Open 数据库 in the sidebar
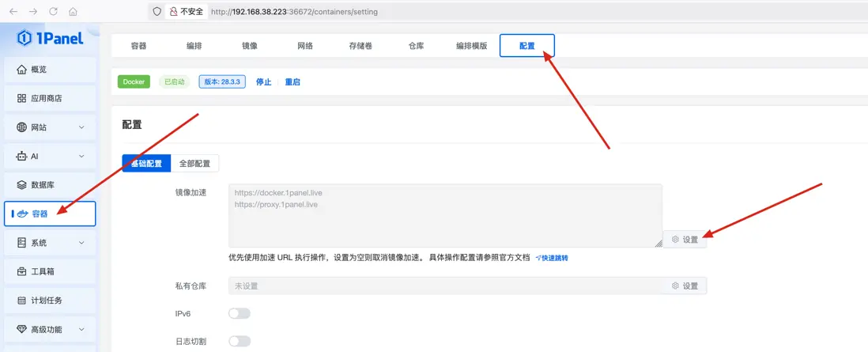 (51, 184)
